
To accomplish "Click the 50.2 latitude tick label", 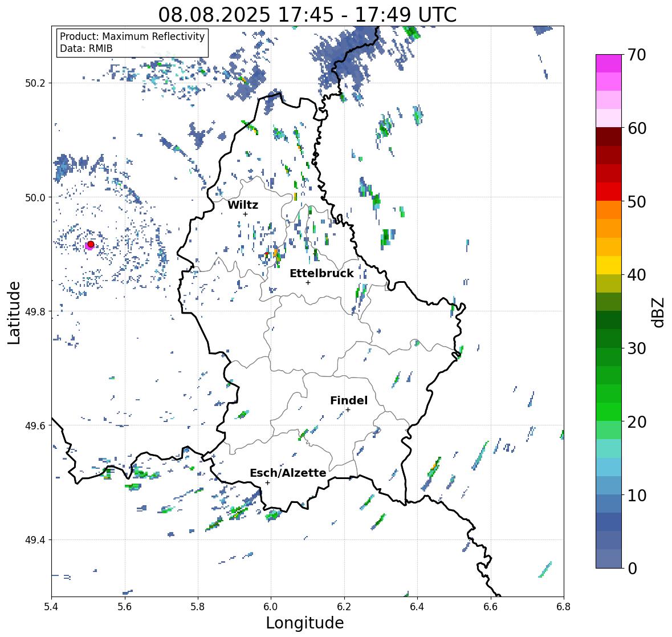I will click(x=35, y=83).
